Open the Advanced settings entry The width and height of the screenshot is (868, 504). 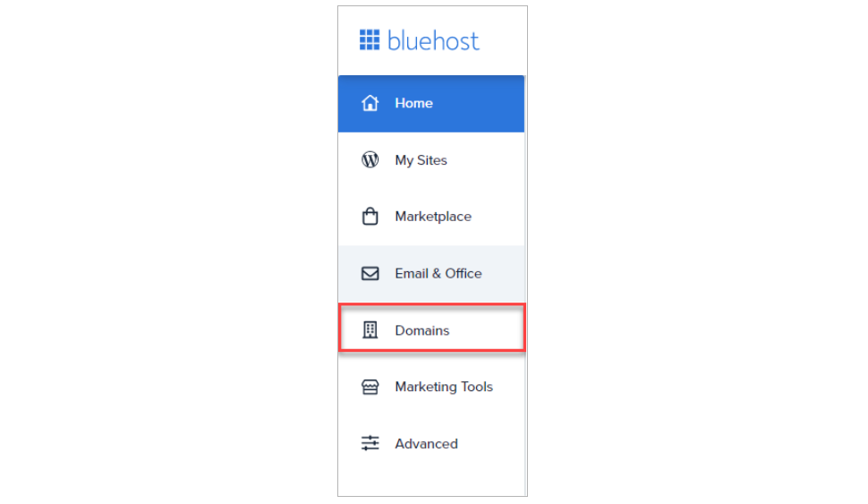(431, 444)
